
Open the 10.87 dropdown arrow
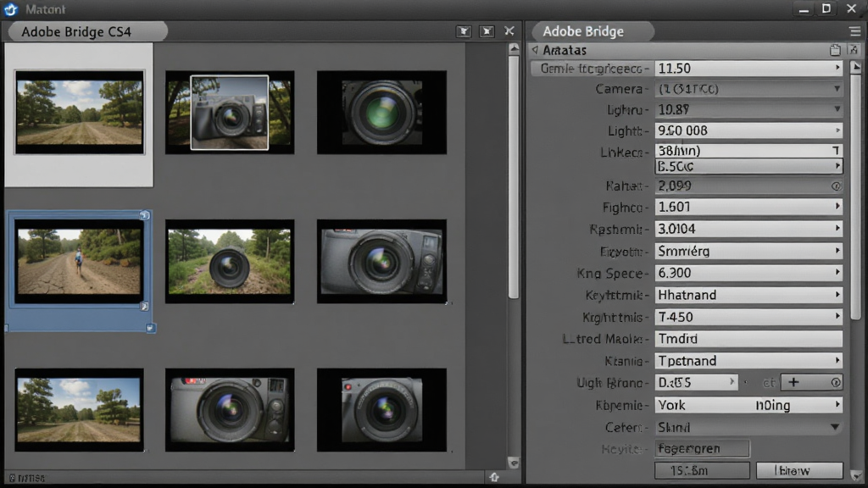[x=837, y=109]
